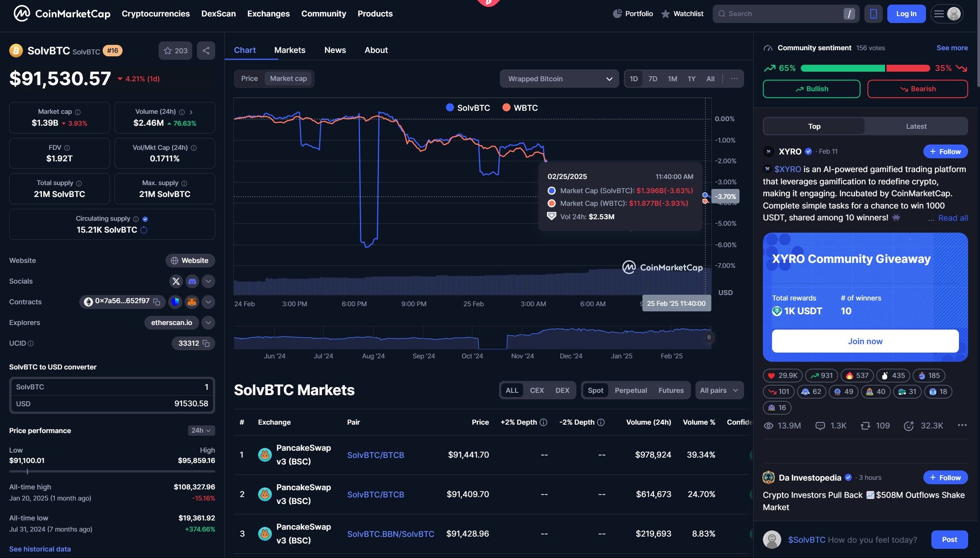Click the watchlist star showing 203

point(175,51)
